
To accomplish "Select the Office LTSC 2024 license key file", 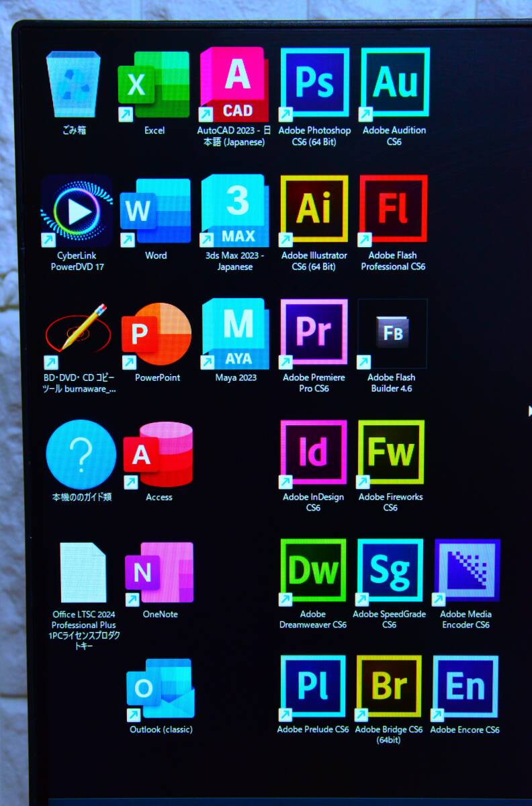I will click(83, 572).
